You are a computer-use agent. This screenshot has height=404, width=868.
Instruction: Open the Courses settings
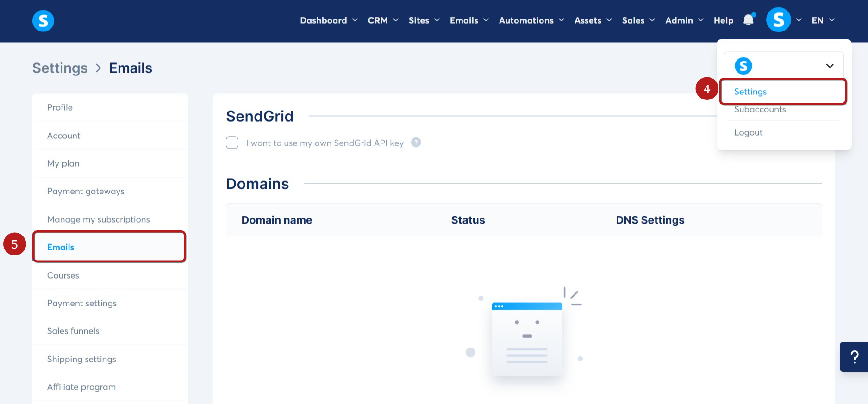110,275
